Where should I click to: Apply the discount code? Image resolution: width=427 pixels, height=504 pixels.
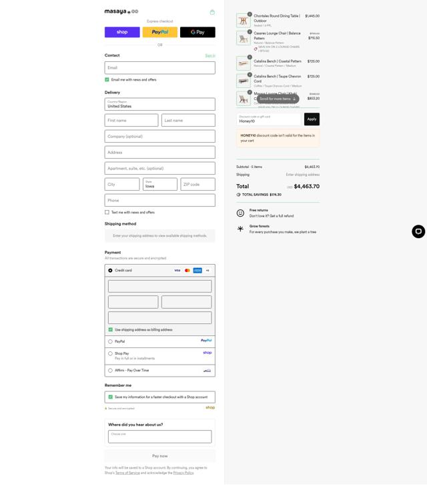pos(312,119)
